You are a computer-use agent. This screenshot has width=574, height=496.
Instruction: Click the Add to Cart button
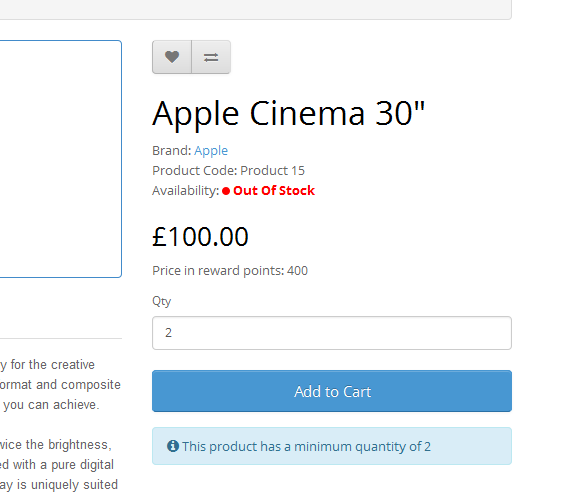332,391
